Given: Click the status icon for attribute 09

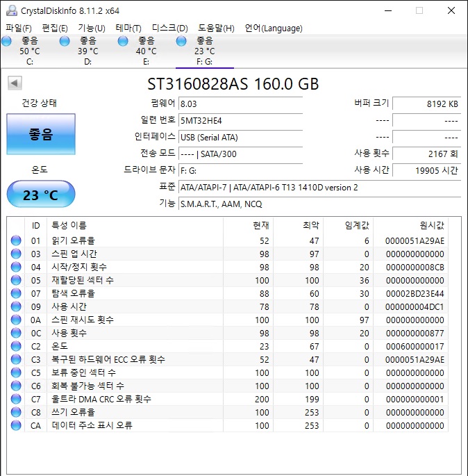Looking at the screenshot, I should point(16,306).
